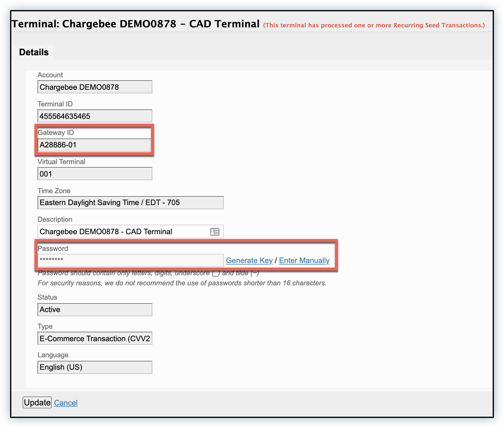Image resolution: width=504 pixels, height=428 pixels.
Task: Open the Details tab
Action: (x=34, y=52)
